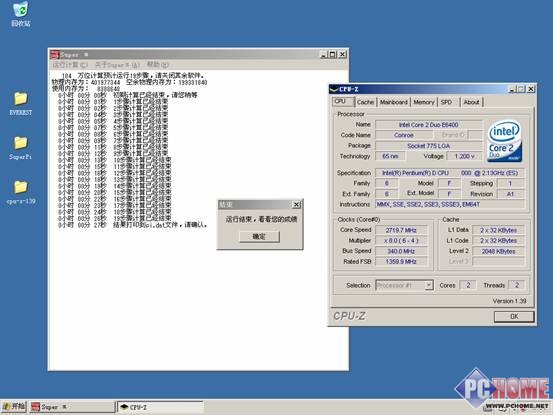This screenshot has width=553, height=415.
Task: Close the calculation finished dialog
Action: click(x=297, y=205)
